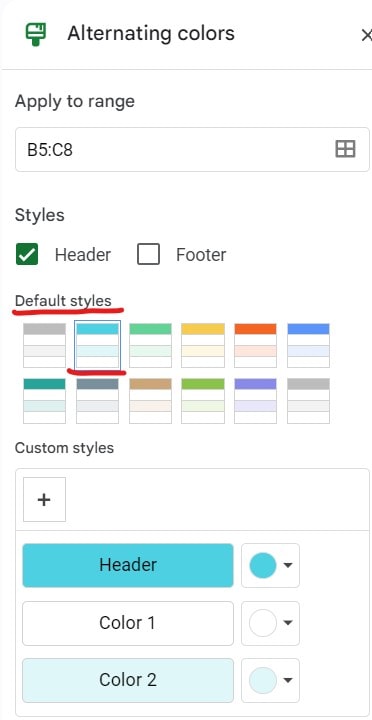This screenshot has width=372, height=720.
Task: Select the green default style in first row
Action: (x=150, y=345)
